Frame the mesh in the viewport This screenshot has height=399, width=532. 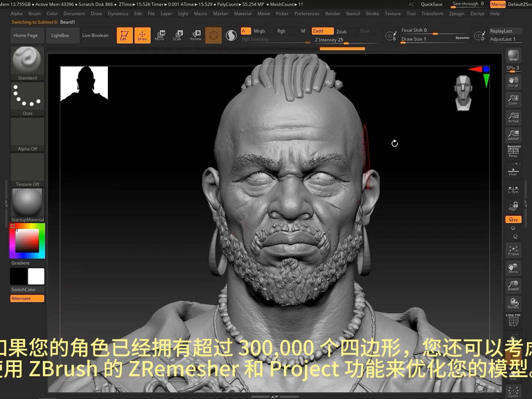[x=513, y=250]
